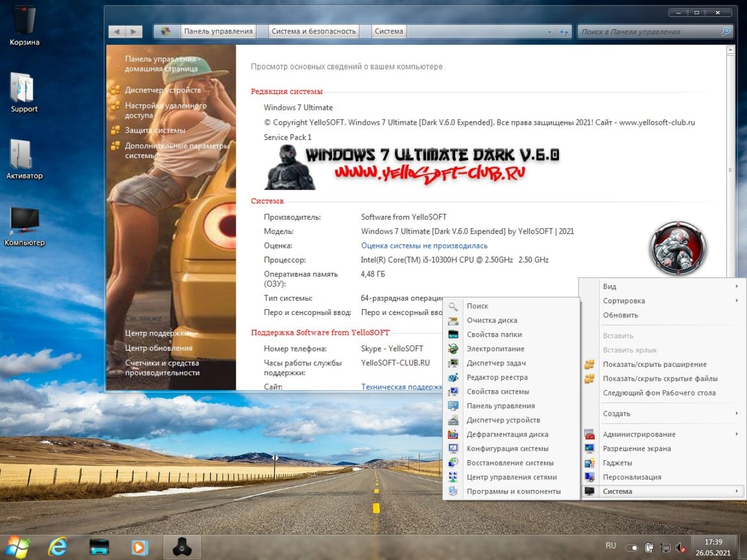This screenshot has width=747, height=560.
Task: Click the Поиск magnifier icon in the menu
Action: (x=453, y=306)
